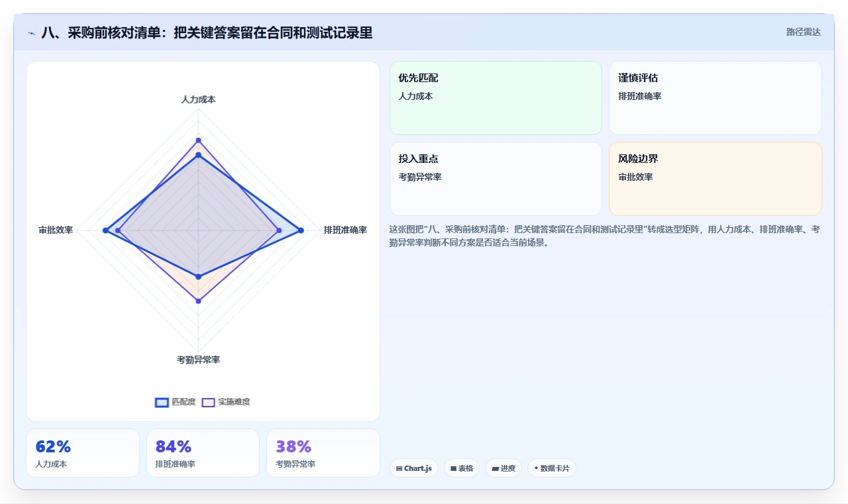This screenshot has width=848, height=504.
Task: Click the 表格 tag chip
Action: click(x=462, y=468)
